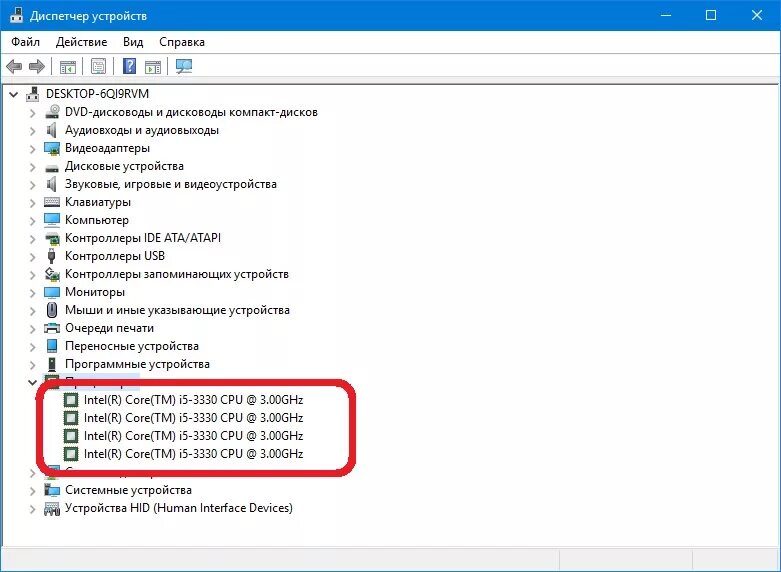Click the display adapter icon beside Видеоадаптеры

52,148
